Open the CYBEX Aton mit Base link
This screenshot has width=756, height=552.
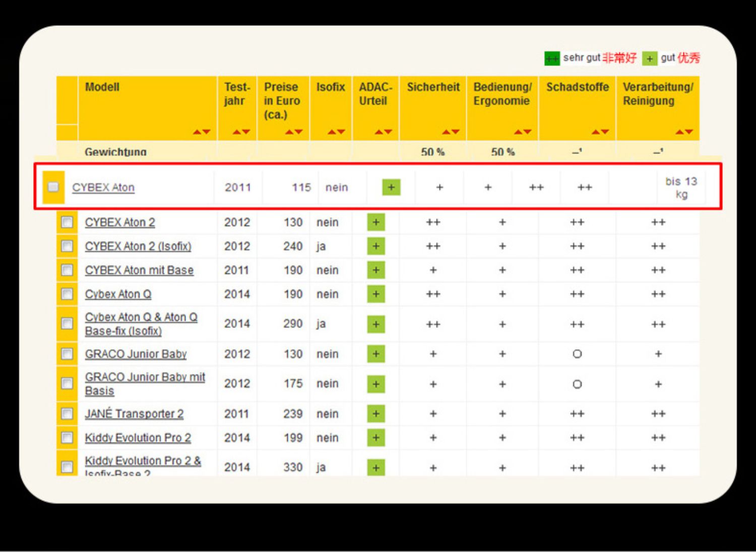(x=139, y=270)
